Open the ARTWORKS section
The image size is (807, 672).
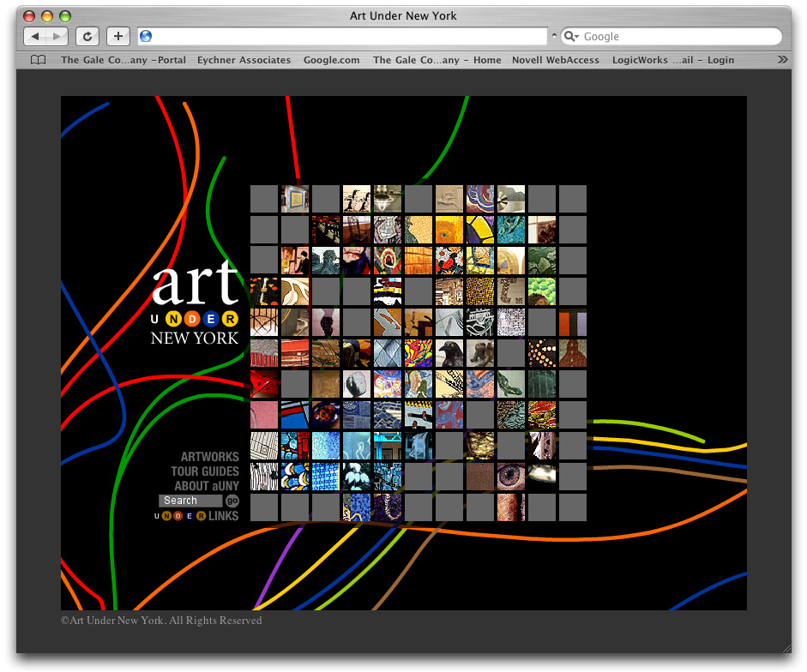tap(210, 457)
